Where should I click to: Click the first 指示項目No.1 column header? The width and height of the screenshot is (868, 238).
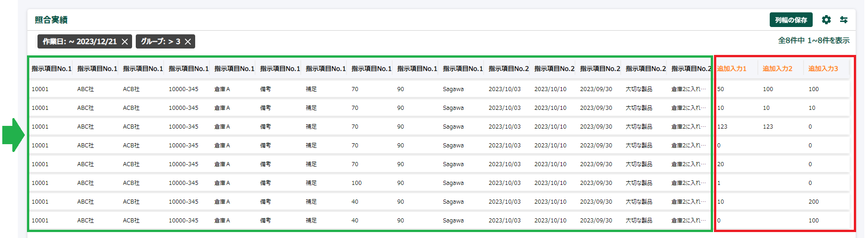(51, 69)
